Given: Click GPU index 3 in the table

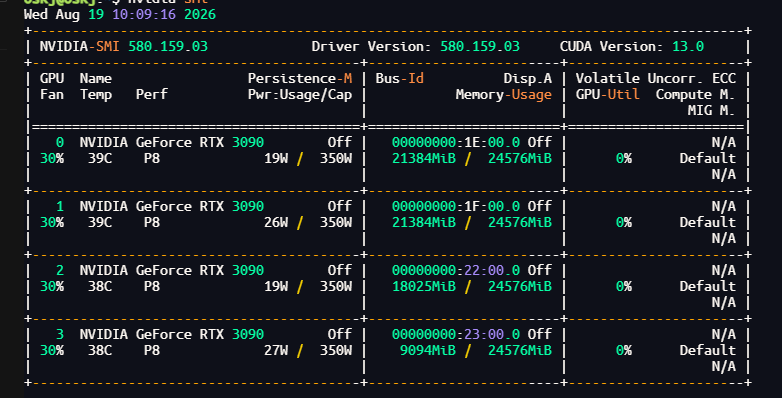Looking at the screenshot, I should tap(60, 334).
